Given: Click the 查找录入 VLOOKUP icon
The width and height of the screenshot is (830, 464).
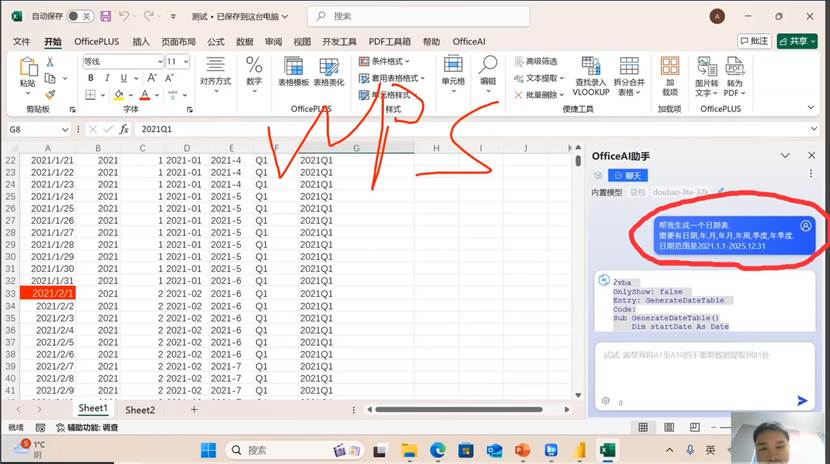Looking at the screenshot, I should pos(591,67).
